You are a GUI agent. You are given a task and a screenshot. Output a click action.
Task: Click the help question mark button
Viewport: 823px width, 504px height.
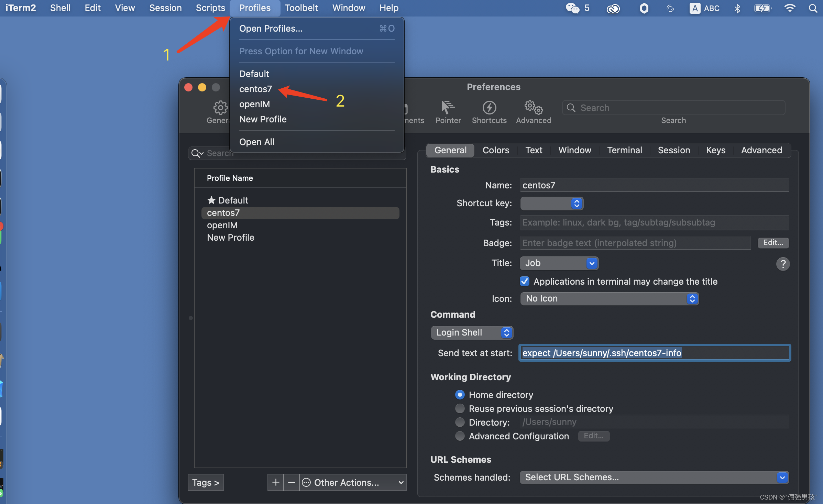782,264
